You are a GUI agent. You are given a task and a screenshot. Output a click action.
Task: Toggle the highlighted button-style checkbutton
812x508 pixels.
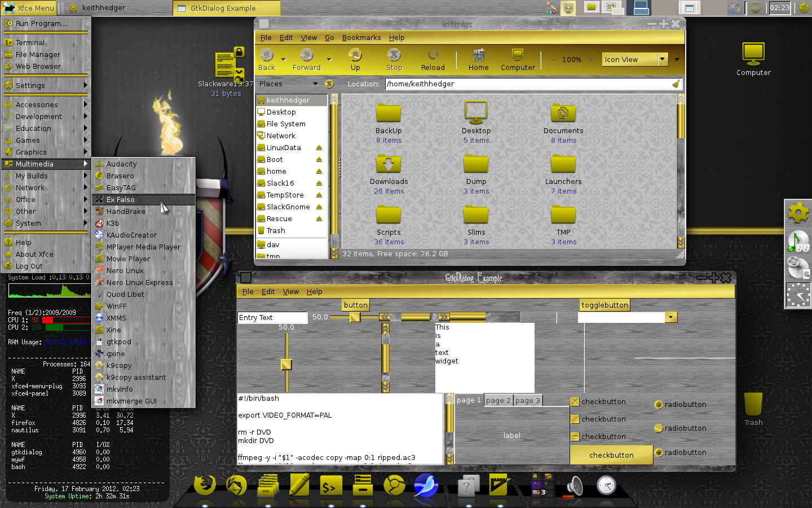pos(611,455)
